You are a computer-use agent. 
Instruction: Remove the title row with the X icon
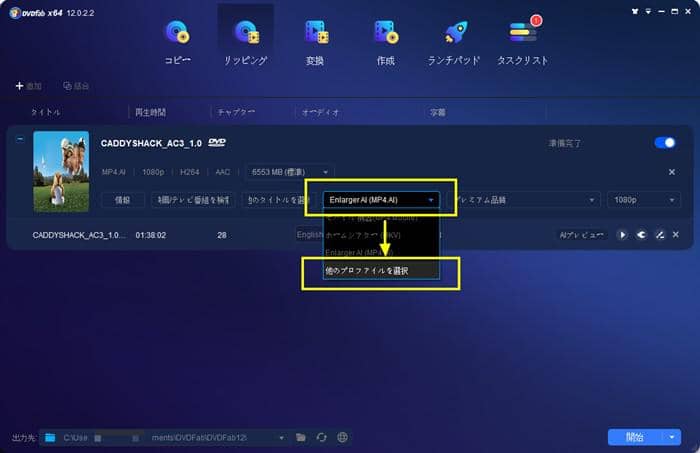click(x=675, y=235)
